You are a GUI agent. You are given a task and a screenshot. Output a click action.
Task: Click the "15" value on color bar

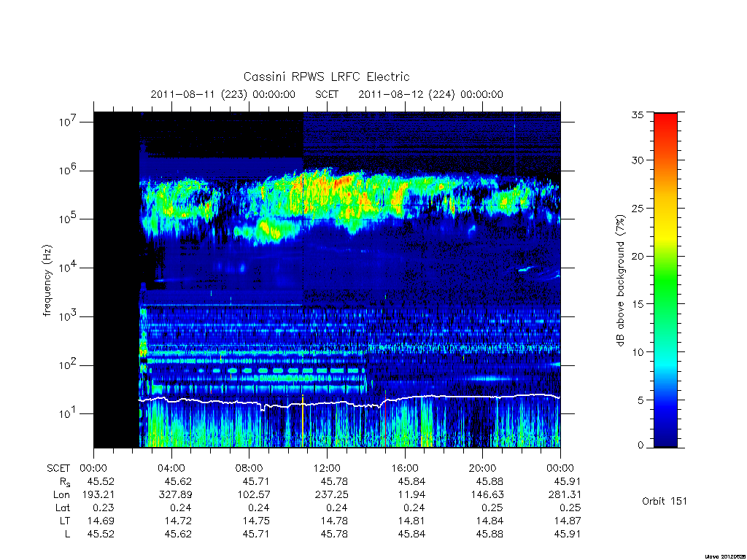(x=637, y=304)
